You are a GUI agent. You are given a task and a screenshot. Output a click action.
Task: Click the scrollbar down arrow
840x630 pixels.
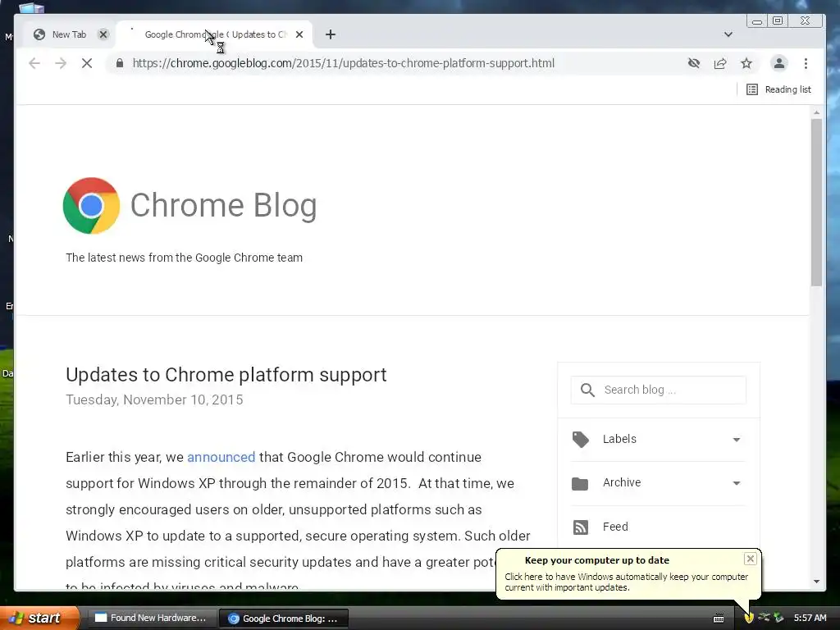[x=816, y=582]
